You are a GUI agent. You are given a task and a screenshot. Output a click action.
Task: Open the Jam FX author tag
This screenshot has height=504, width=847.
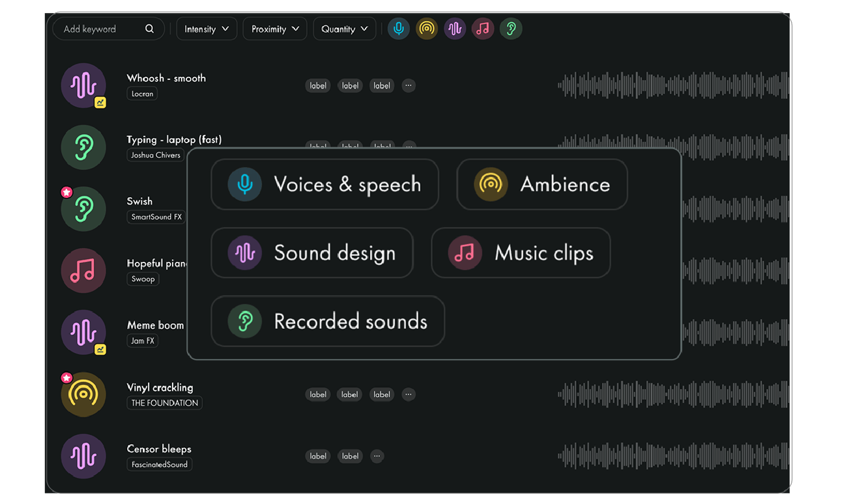pos(143,341)
